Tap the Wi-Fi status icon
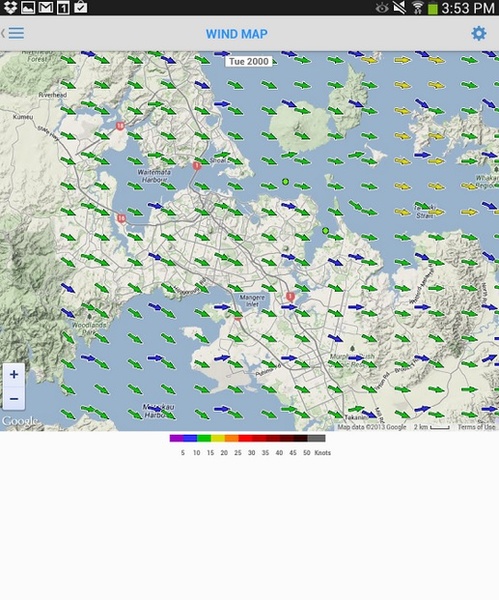The height and width of the screenshot is (600, 499). [417, 8]
